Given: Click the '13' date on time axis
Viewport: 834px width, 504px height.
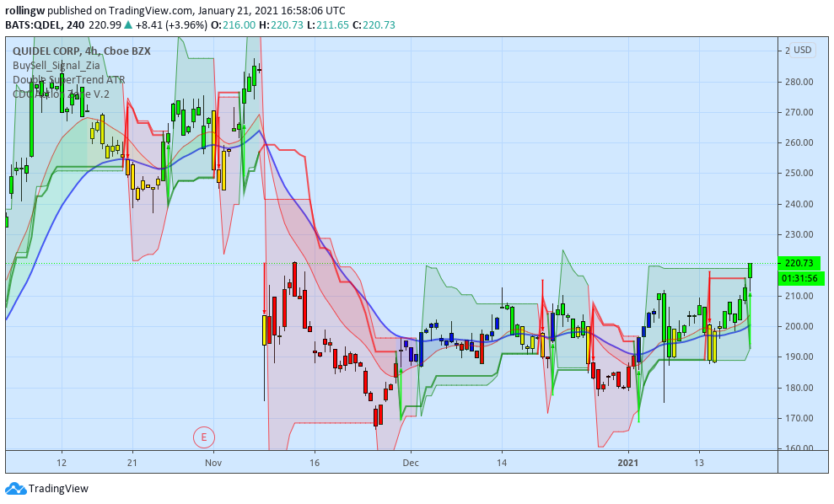Looking at the screenshot, I should click(x=699, y=463).
